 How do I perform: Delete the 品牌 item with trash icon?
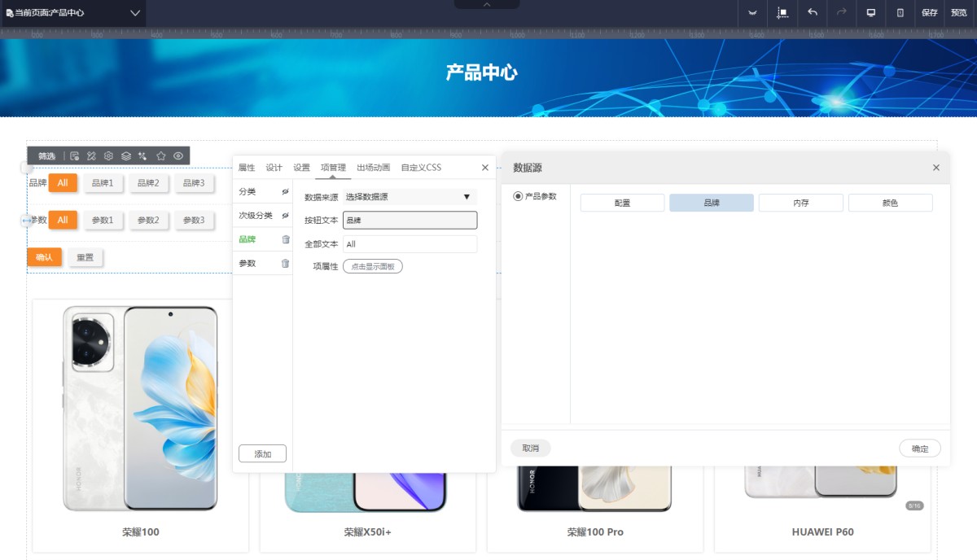(x=285, y=239)
